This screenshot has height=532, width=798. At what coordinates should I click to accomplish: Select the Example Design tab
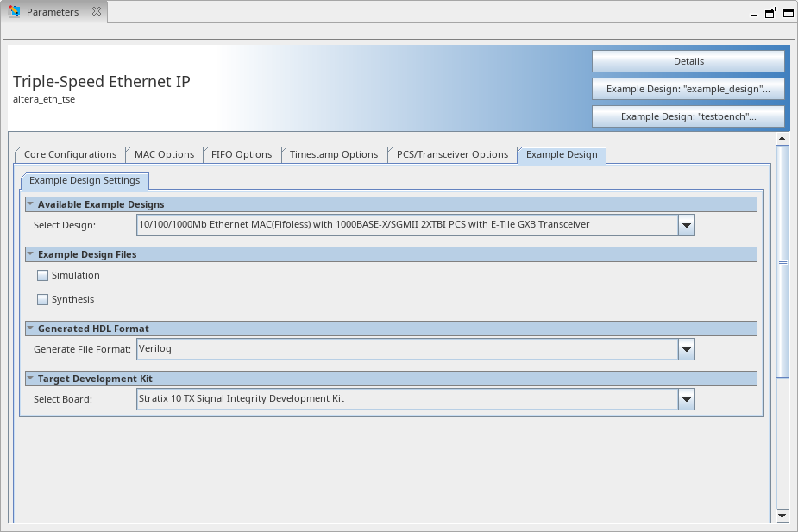(x=562, y=154)
